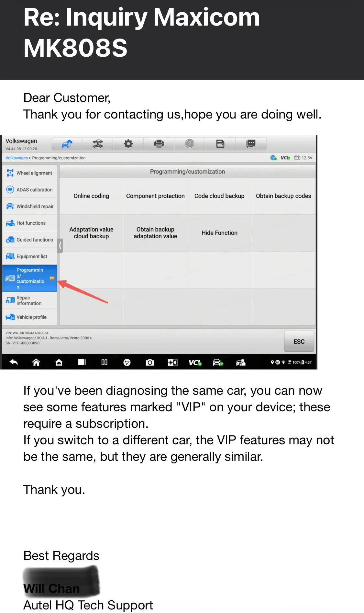Click the print icon in the toolbar
Image resolution: width=364 pixels, height=613 pixels.
click(x=159, y=144)
